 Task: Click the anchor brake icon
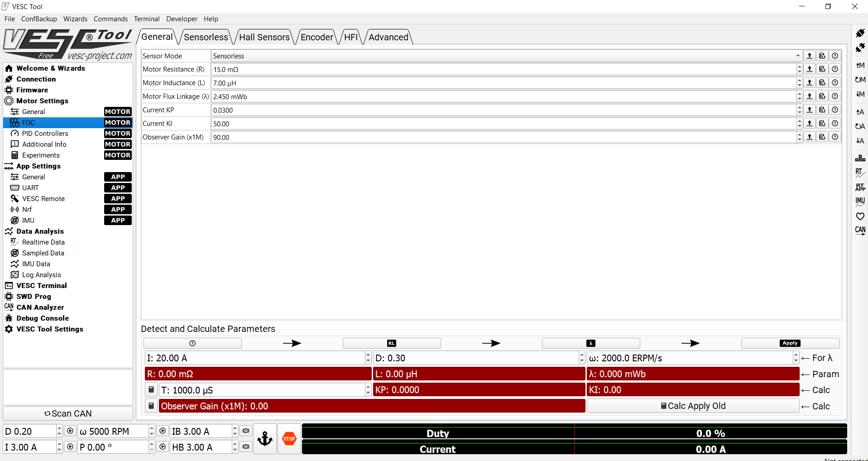pos(265,439)
